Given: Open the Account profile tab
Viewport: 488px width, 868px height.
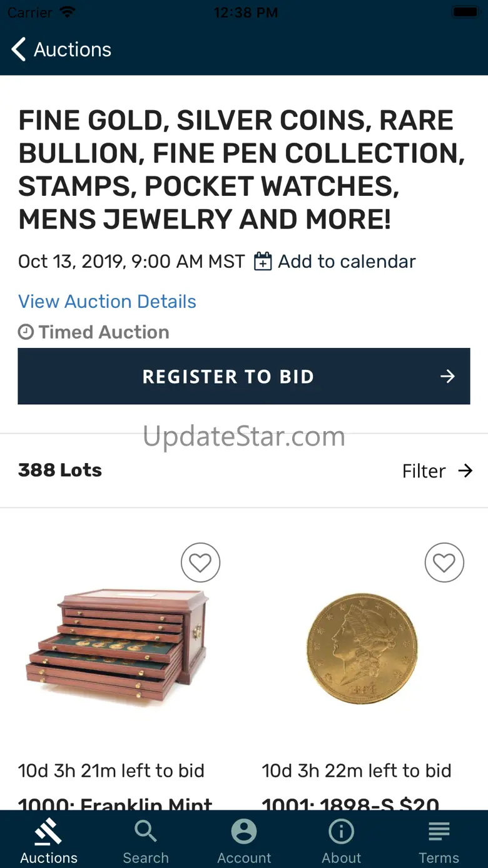Looking at the screenshot, I should (x=244, y=840).
